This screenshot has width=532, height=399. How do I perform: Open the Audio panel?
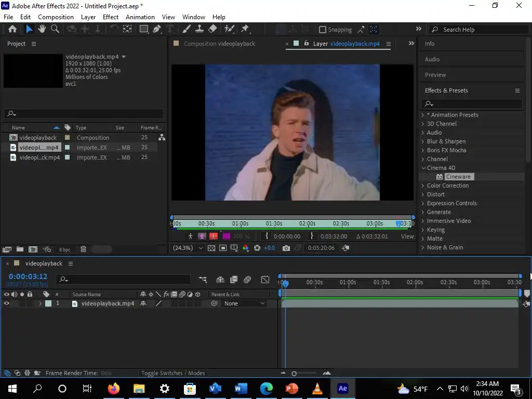pyautogui.click(x=432, y=59)
